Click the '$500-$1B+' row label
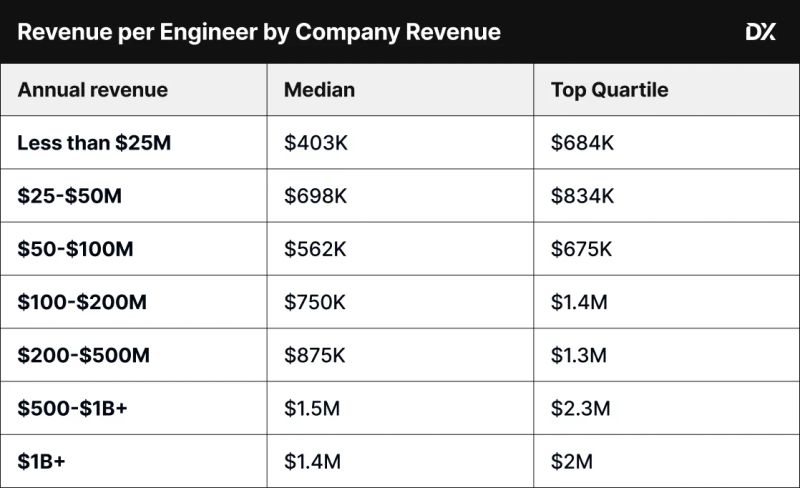The width and height of the screenshot is (800, 488). tap(72, 408)
